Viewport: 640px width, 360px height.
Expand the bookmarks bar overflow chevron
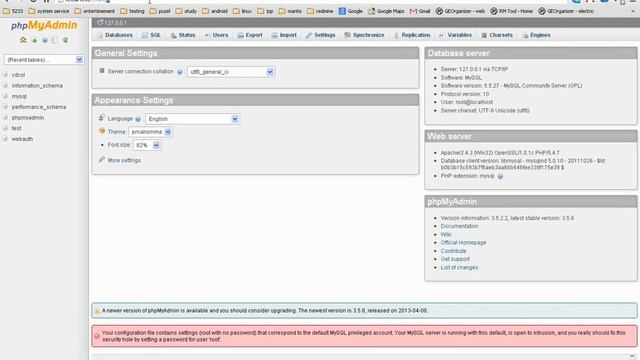pyautogui.click(x=633, y=11)
